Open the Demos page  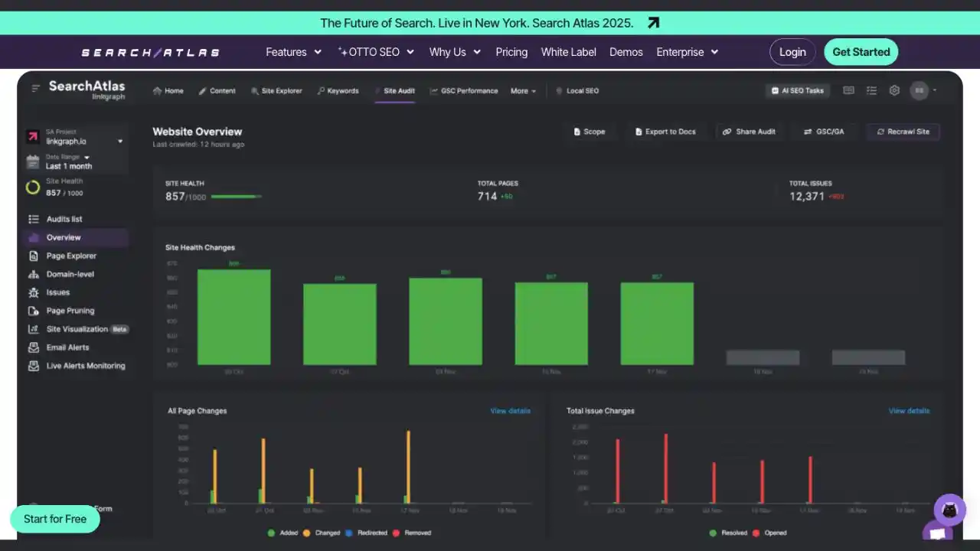[626, 52]
